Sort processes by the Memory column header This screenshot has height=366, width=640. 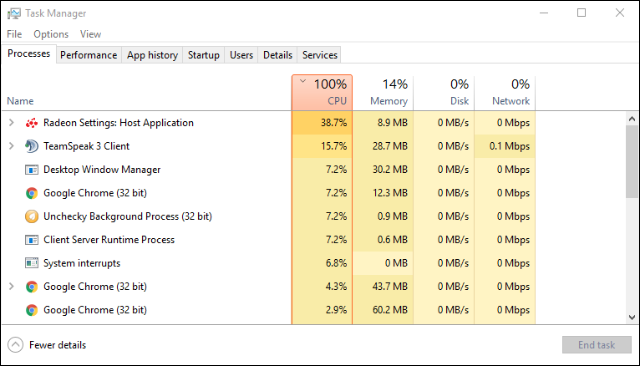coord(383,93)
